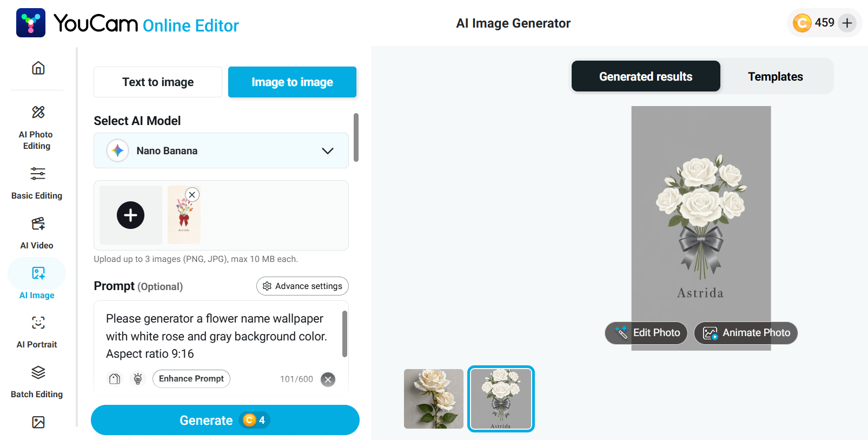
Task: Open the Basic Editing section
Action: [x=37, y=183]
